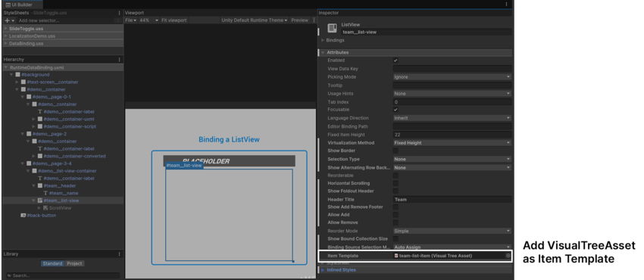Screen dimensions: 644x280
Task: Click the #back-button element icon
Action: 23,215
